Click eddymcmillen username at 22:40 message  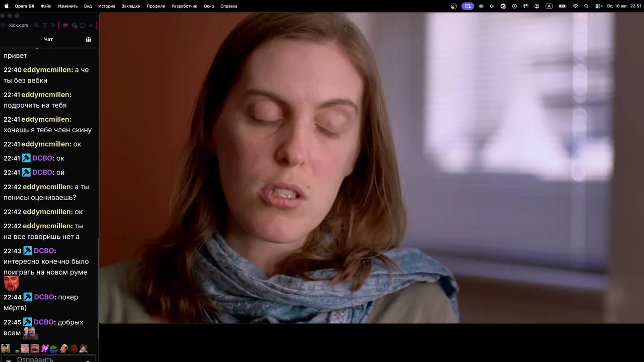[48, 70]
